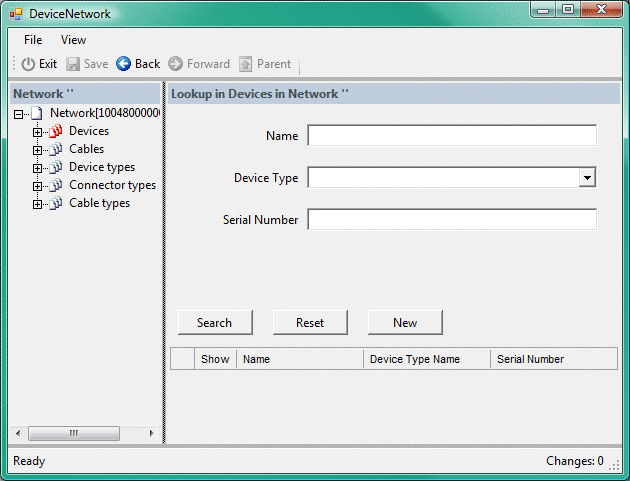
Task: Minimize the DeviceNetwork window
Action: tap(543, 10)
